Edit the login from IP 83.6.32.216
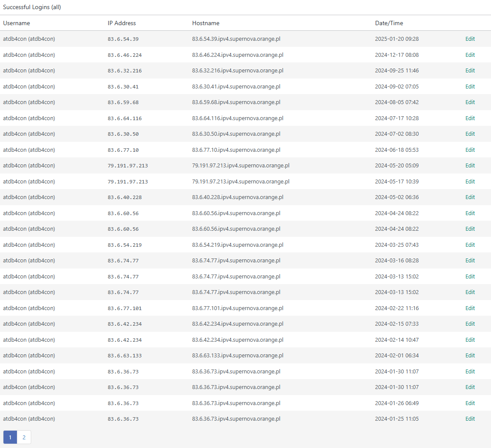 [x=470, y=71]
